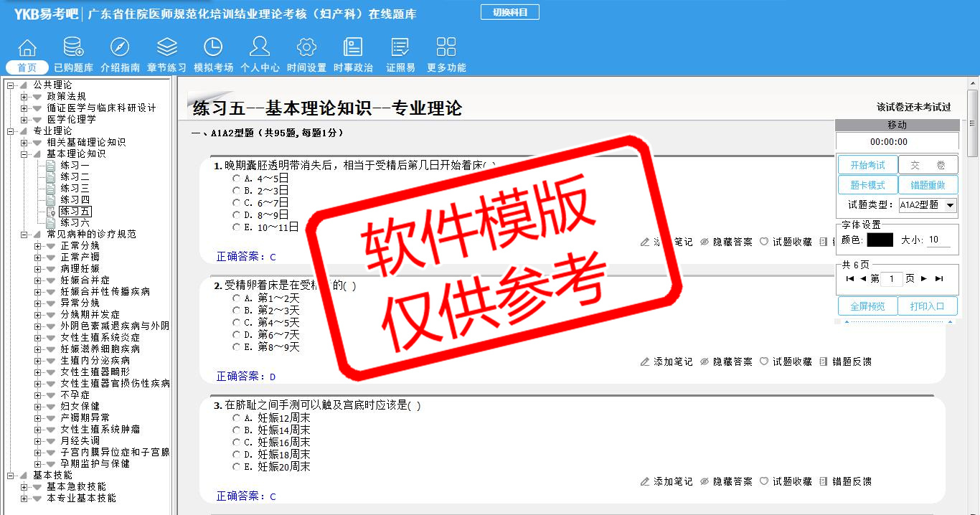Choose answer D 第6~7天 for question 2
Screen dimensions: 980x515
click(236, 335)
